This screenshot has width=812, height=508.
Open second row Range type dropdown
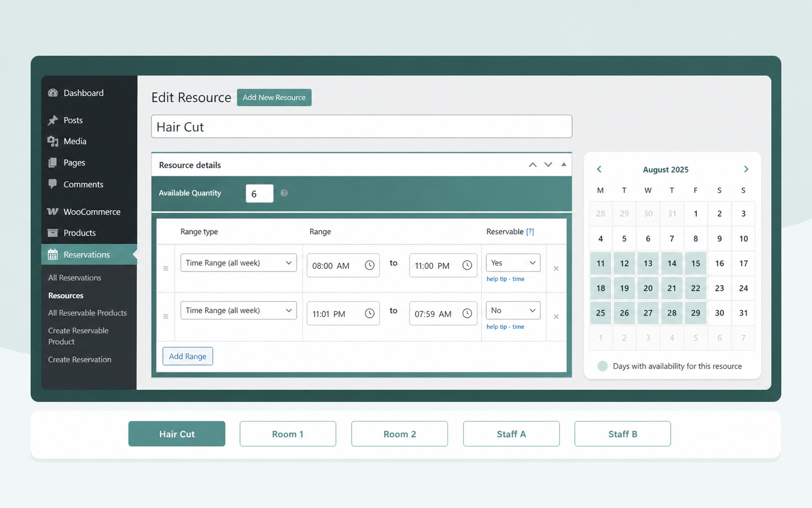pos(239,310)
